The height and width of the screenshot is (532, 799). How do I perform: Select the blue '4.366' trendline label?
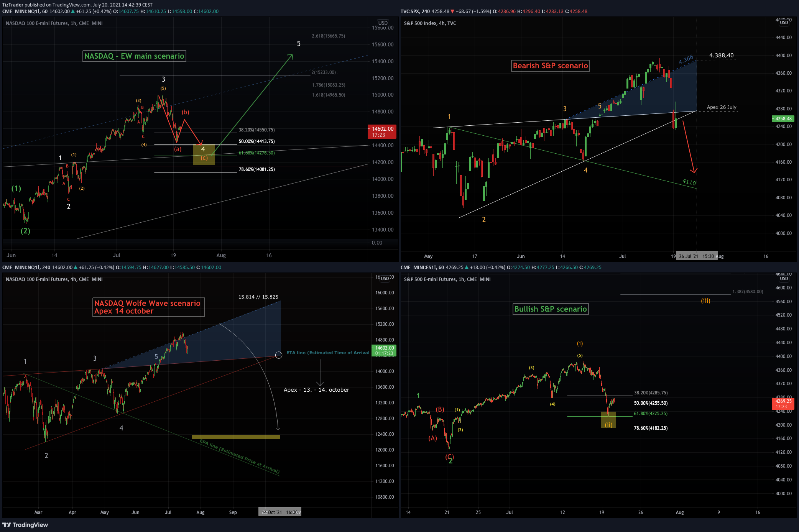686,60
